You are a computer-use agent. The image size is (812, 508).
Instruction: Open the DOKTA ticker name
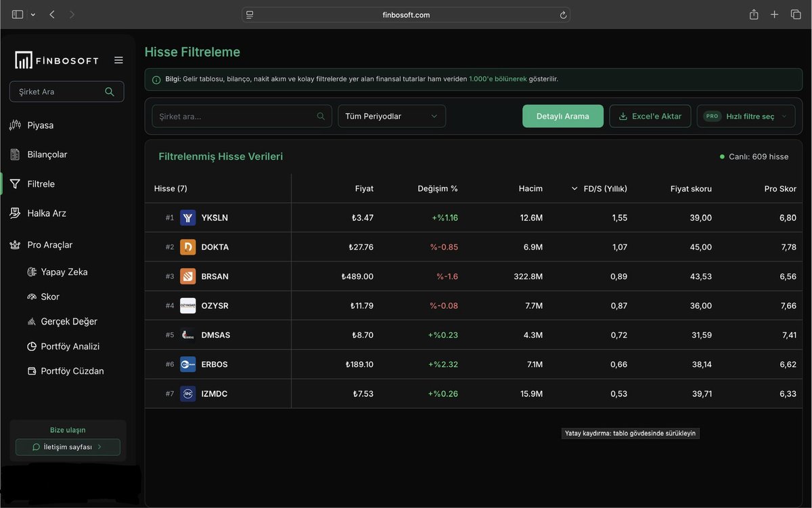point(215,247)
